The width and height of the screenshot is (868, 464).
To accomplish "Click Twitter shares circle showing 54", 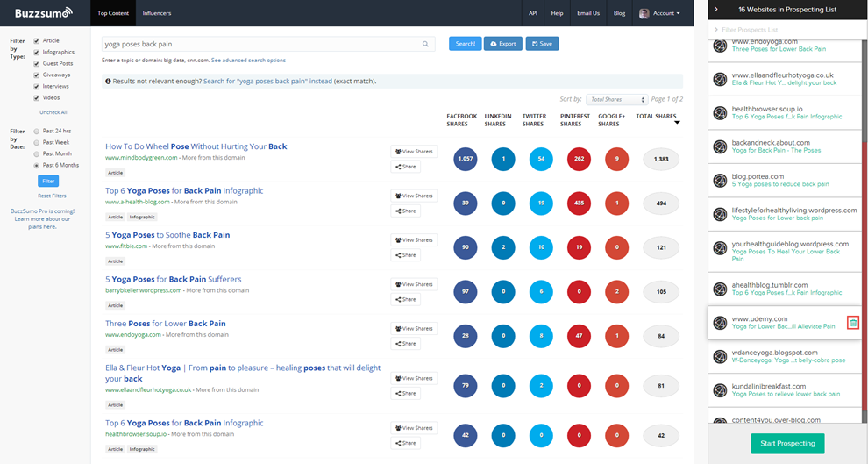I will (541, 159).
